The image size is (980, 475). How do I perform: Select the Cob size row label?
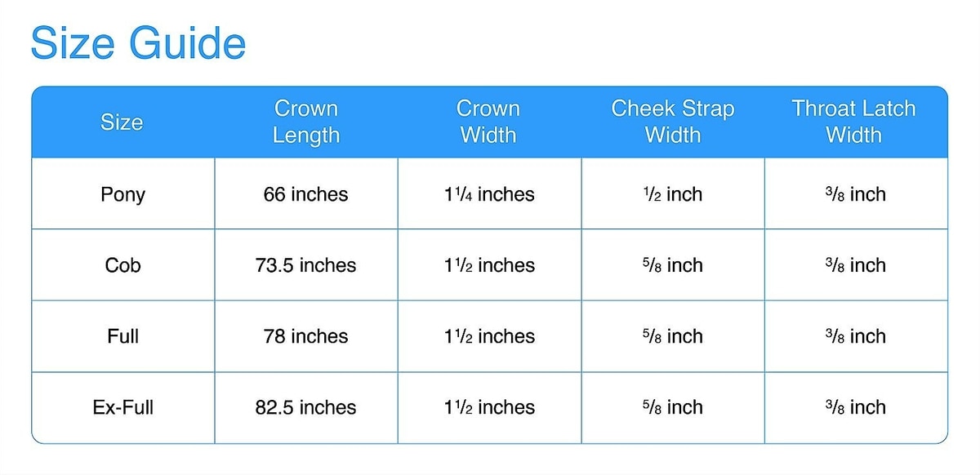point(122,265)
